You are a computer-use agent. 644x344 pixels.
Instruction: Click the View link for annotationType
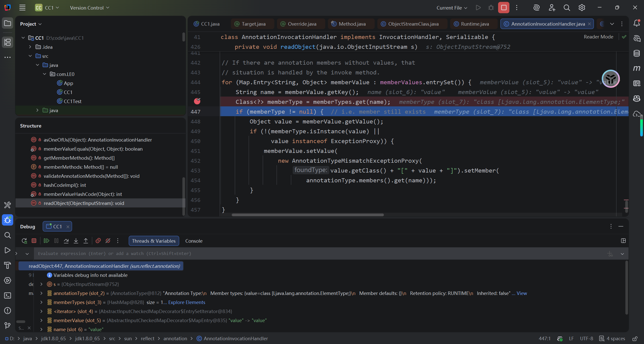522,293
